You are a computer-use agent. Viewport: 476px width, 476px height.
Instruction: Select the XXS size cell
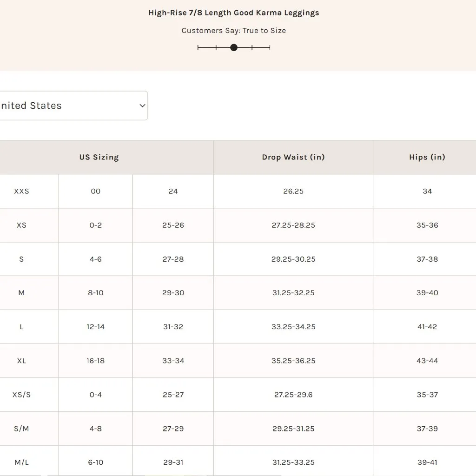[21, 191]
